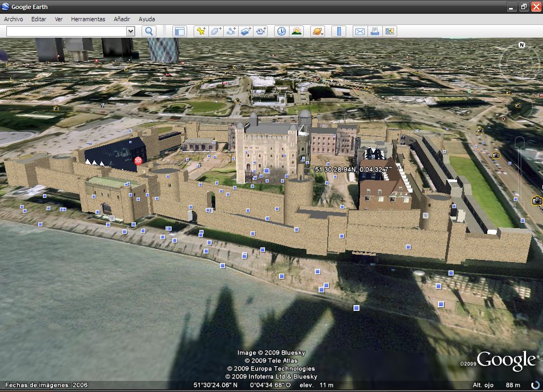Click the streaming status indicator icon

pyautogui.click(x=536, y=385)
